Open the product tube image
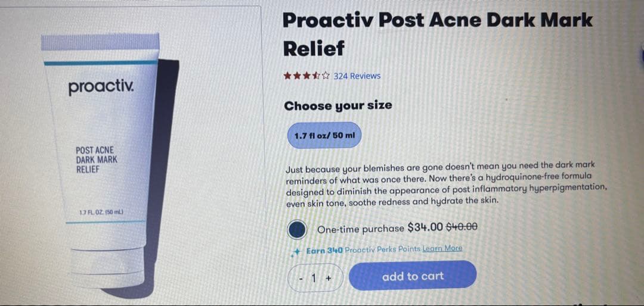Viewport: 644px width, 306px height. [x=107, y=160]
